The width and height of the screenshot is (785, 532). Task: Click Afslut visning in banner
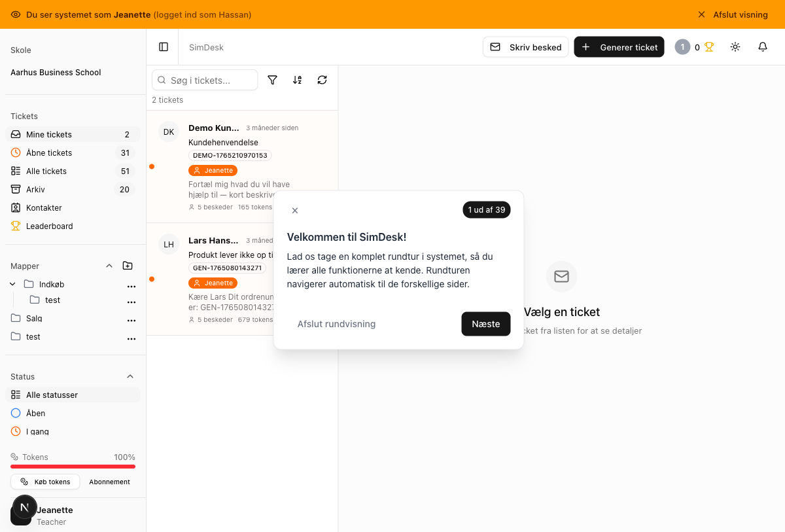741,14
